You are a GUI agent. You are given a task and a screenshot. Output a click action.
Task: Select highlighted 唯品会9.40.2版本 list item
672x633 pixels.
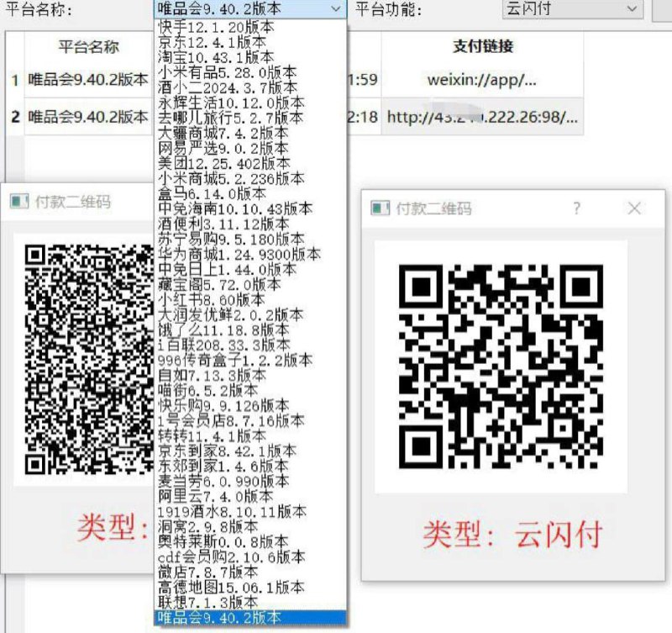coord(249,617)
